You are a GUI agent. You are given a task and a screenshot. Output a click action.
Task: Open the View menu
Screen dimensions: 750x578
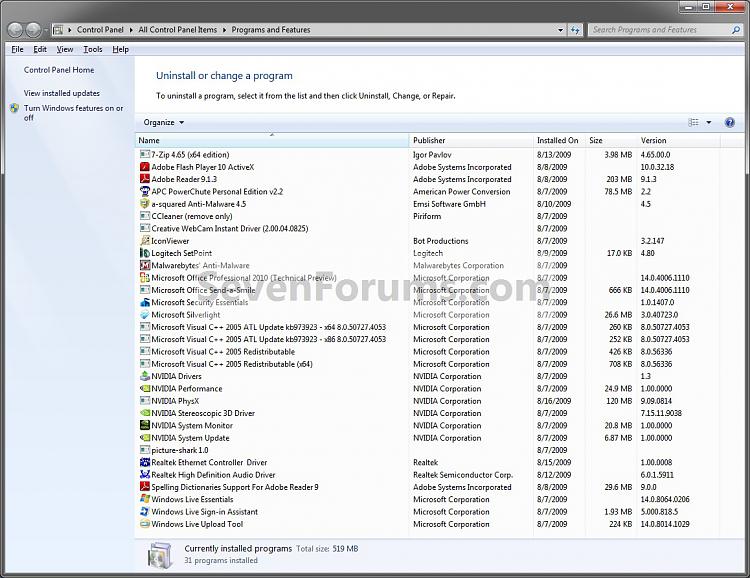tap(65, 49)
